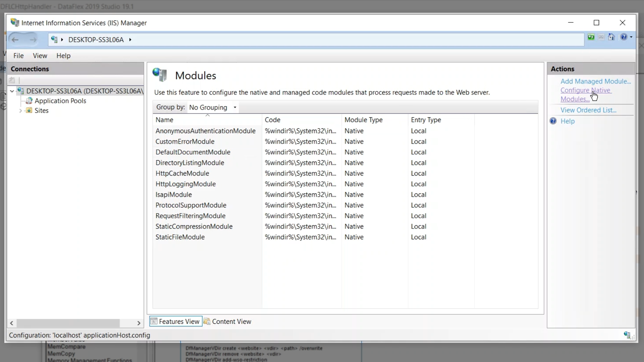Click the blue Help icon in toolbar
The image size is (644, 362).
[x=624, y=37]
